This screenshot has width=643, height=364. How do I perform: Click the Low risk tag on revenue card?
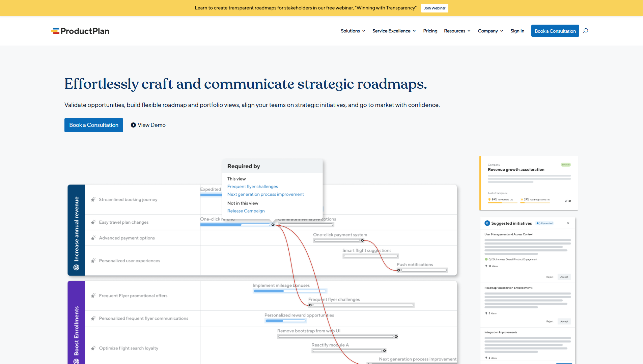[x=566, y=165]
